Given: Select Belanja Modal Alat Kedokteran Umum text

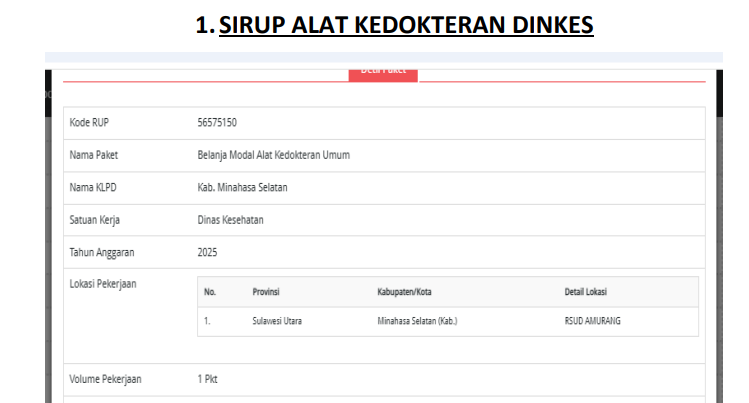Looking at the screenshot, I should point(274,155).
